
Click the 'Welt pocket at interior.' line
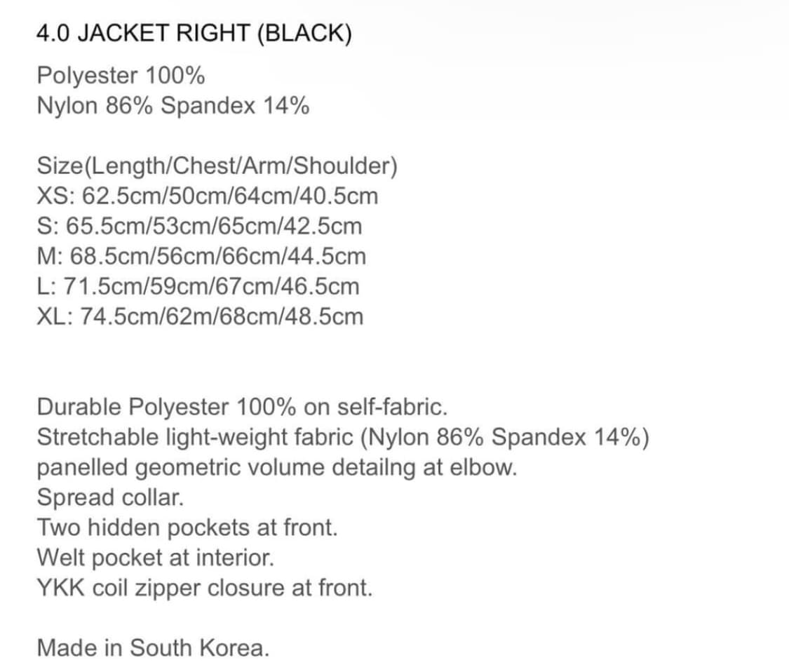pyautogui.click(x=155, y=558)
